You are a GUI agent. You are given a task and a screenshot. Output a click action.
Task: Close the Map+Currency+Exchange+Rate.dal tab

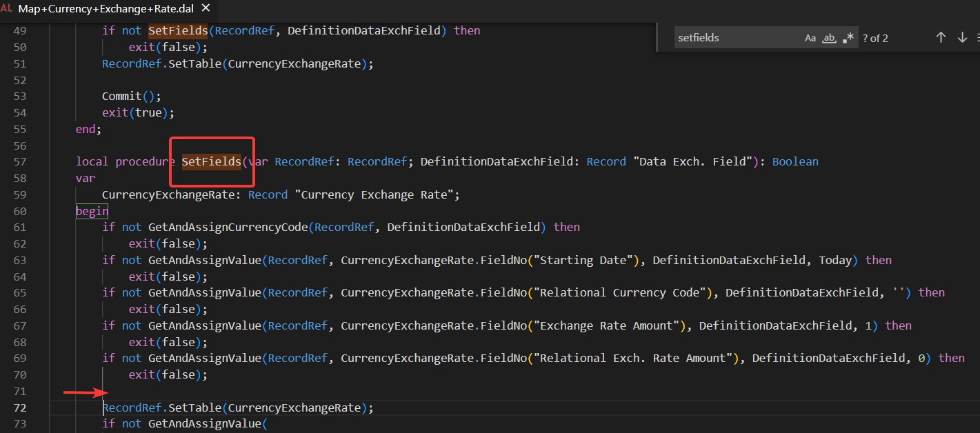point(205,10)
